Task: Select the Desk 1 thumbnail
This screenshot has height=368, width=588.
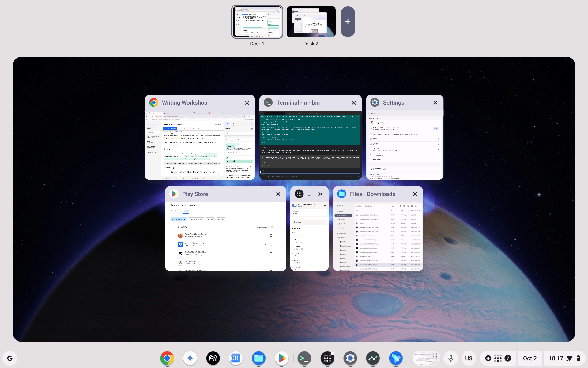Action: (257, 21)
